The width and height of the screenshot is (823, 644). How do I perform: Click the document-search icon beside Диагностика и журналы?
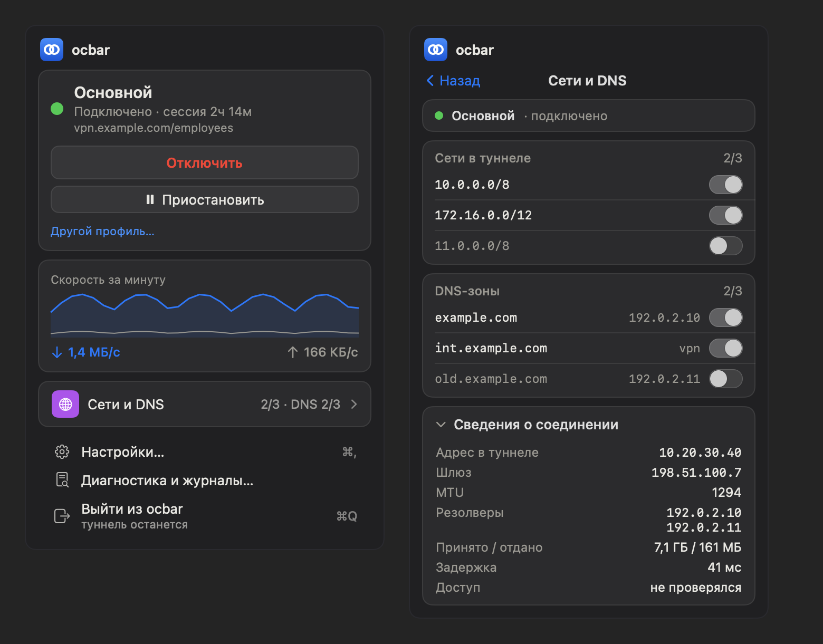[62, 480]
